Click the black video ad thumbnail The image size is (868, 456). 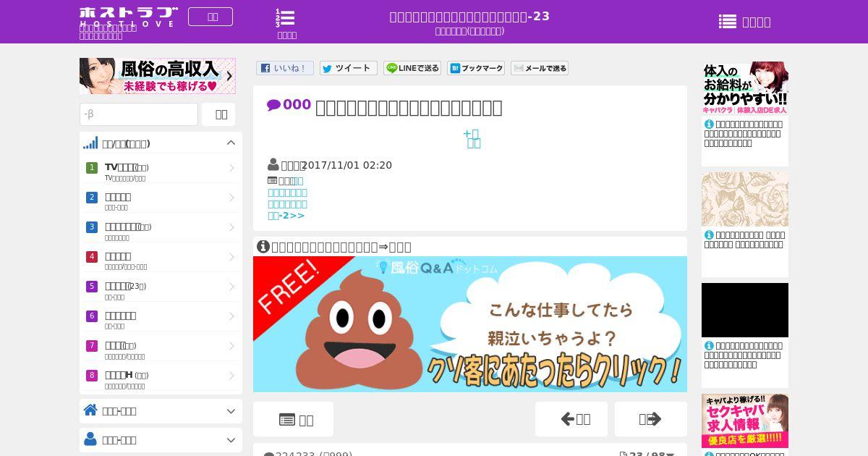pos(745,310)
